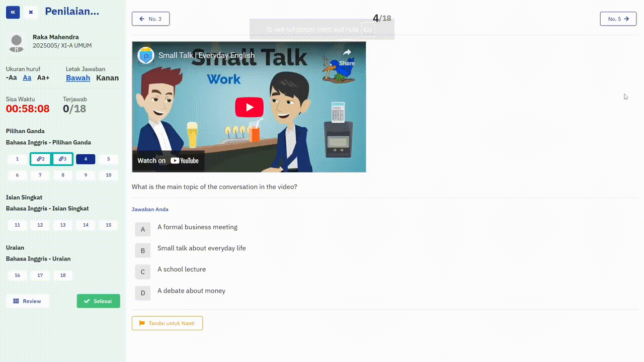Play the Small Talk YouTube video
The height and width of the screenshot is (362, 644).
point(249,107)
